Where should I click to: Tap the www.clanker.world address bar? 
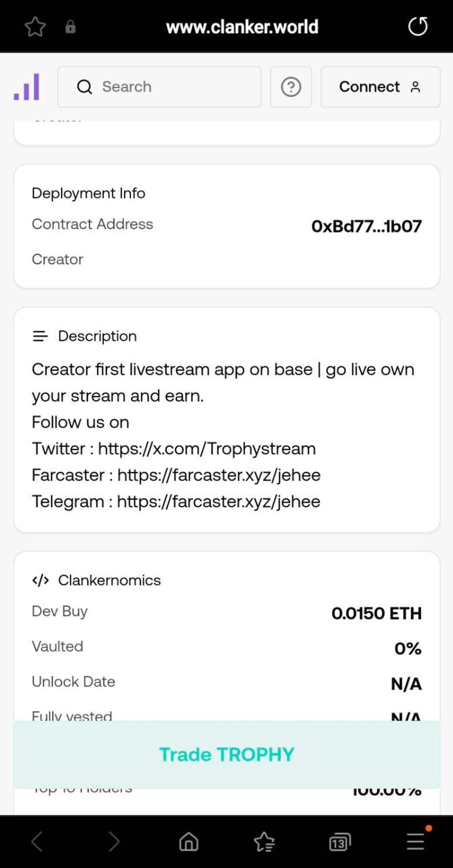click(x=242, y=27)
